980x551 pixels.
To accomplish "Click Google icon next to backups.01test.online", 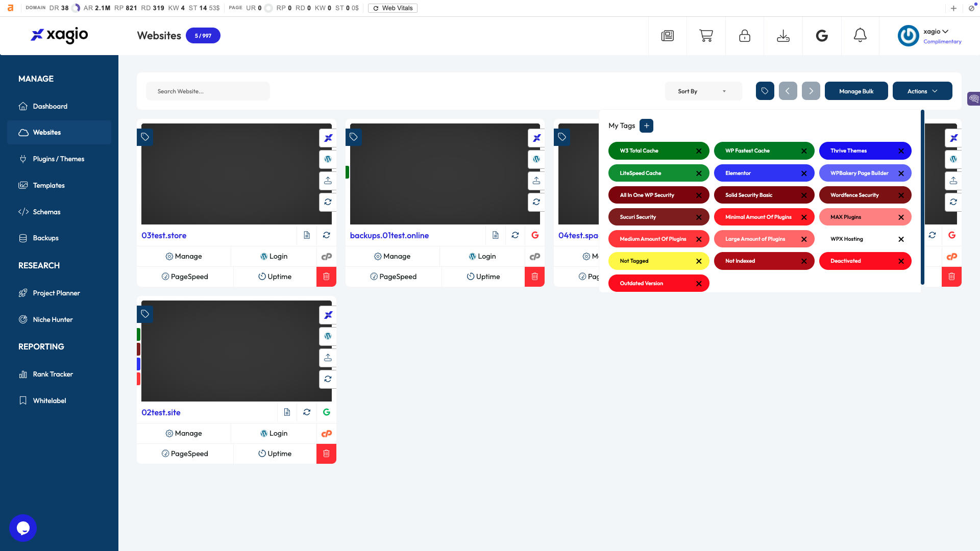I will click(535, 235).
